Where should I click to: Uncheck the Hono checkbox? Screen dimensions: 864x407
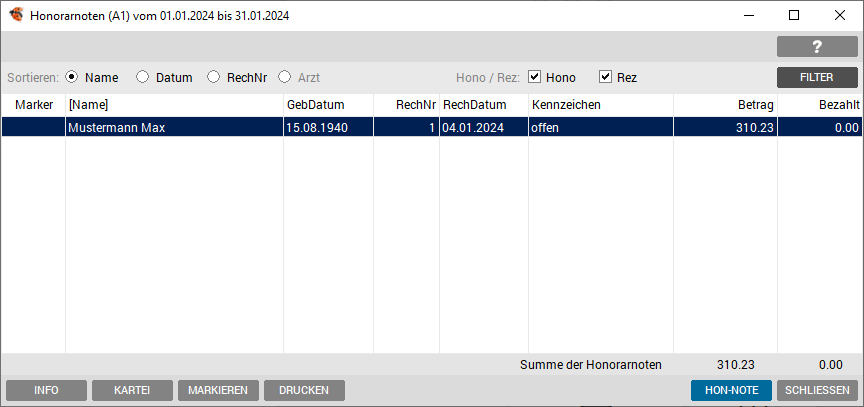click(x=534, y=77)
